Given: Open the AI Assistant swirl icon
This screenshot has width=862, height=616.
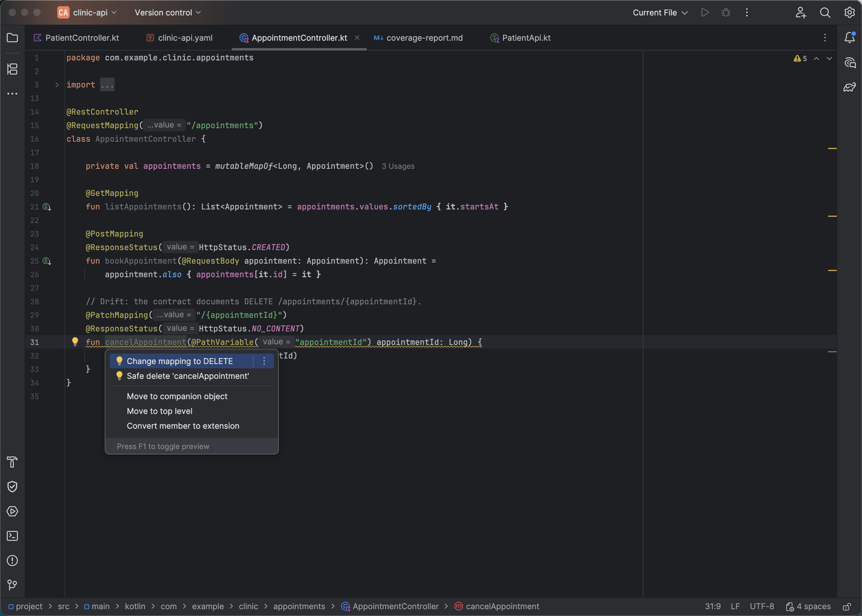Looking at the screenshot, I should (850, 63).
